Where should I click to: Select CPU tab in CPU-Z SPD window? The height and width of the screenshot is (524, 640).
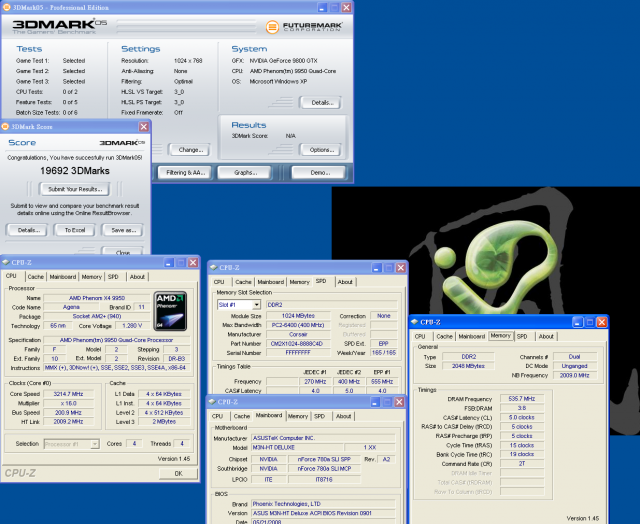(219, 282)
